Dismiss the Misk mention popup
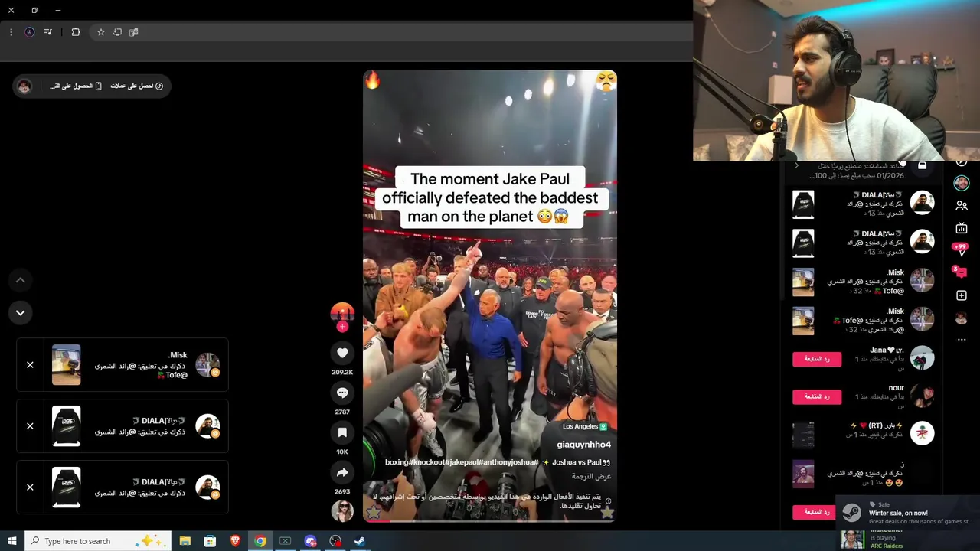 [x=30, y=365]
